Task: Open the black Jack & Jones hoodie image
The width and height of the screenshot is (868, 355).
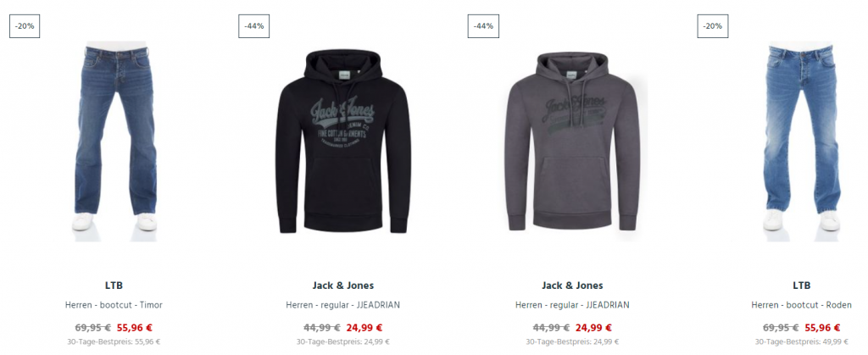Action: [342, 141]
